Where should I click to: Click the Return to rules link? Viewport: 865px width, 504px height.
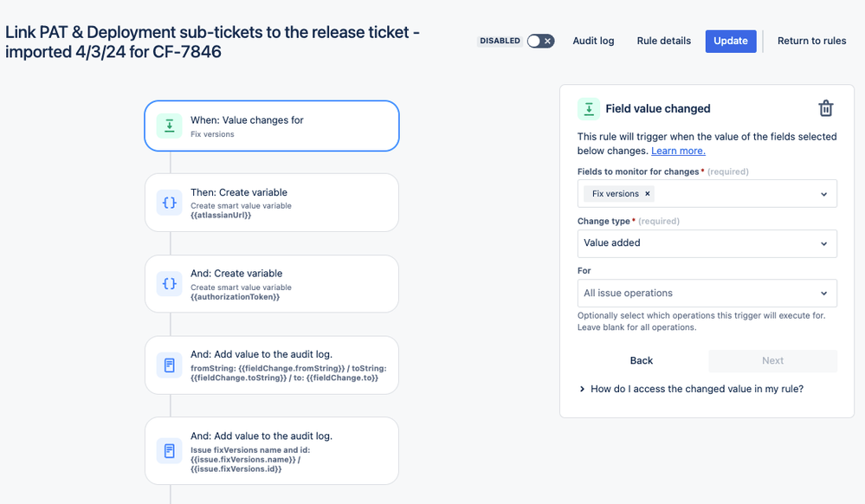click(x=811, y=41)
